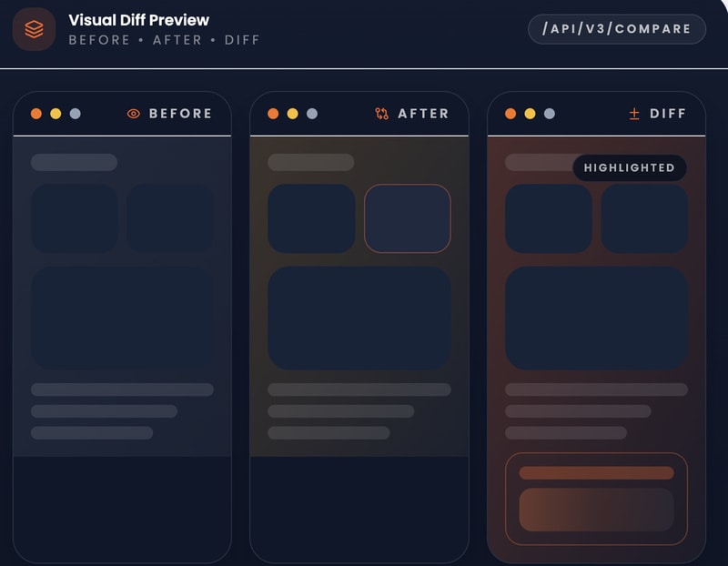Image resolution: width=728 pixels, height=566 pixels.
Task: Click the orange dot in the BEFORE panel
Action: 36,114
